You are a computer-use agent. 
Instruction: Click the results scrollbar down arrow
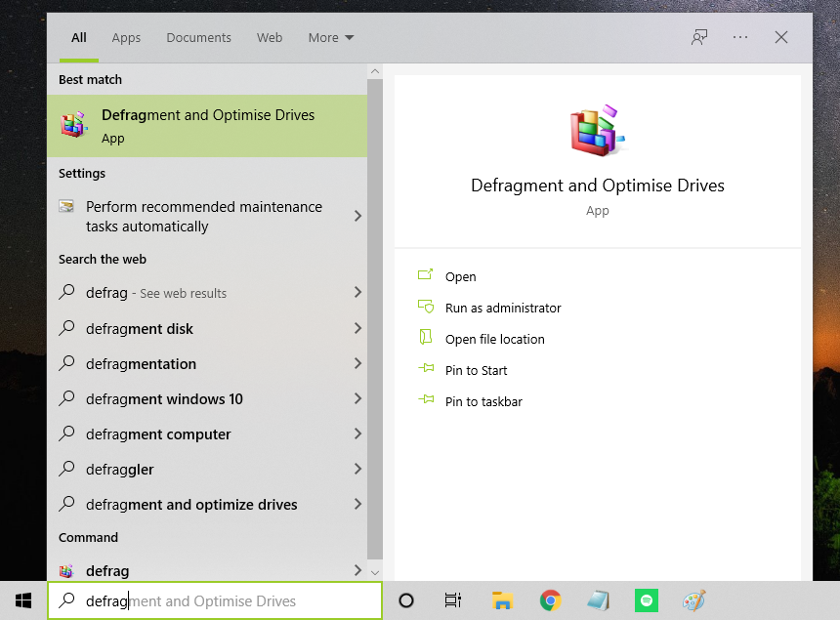pos(375,572)
